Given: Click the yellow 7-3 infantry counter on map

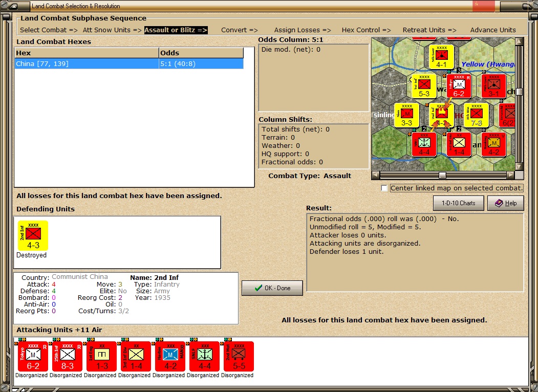Looking at the screenshot, I should [x=476, y=115].
